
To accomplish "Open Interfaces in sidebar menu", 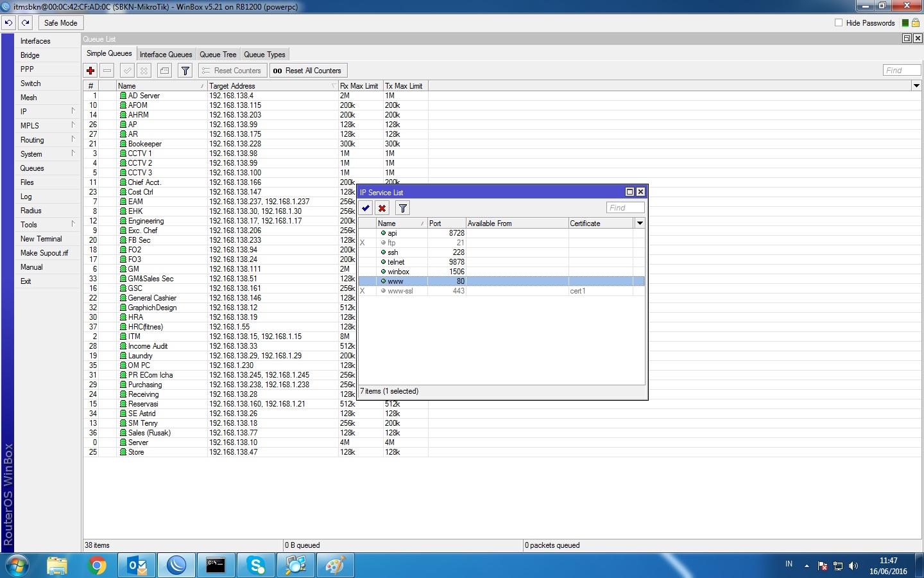I will click(47, 41).
